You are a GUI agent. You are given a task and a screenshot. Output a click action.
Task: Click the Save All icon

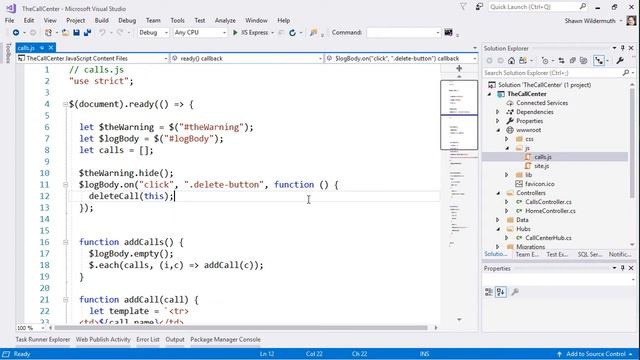point(87,32)
